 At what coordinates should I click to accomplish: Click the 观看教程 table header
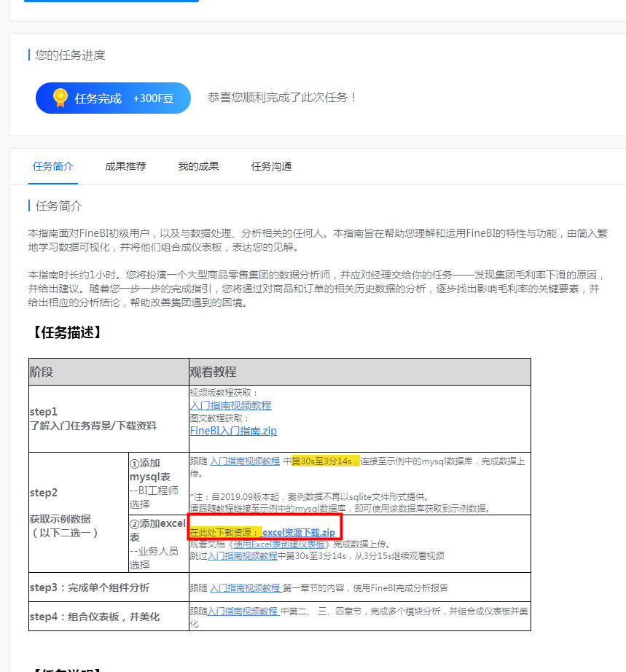click(360, 372)
